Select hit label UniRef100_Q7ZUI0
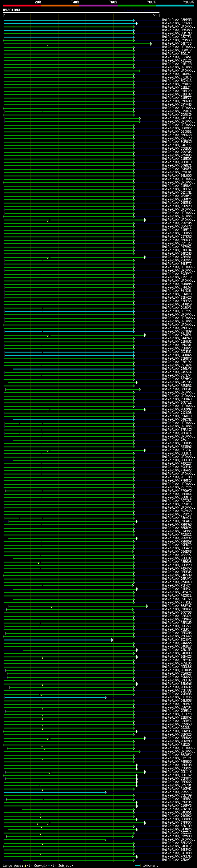The width and height of the screenshot is (197, 868). click(x=176, y=78)
